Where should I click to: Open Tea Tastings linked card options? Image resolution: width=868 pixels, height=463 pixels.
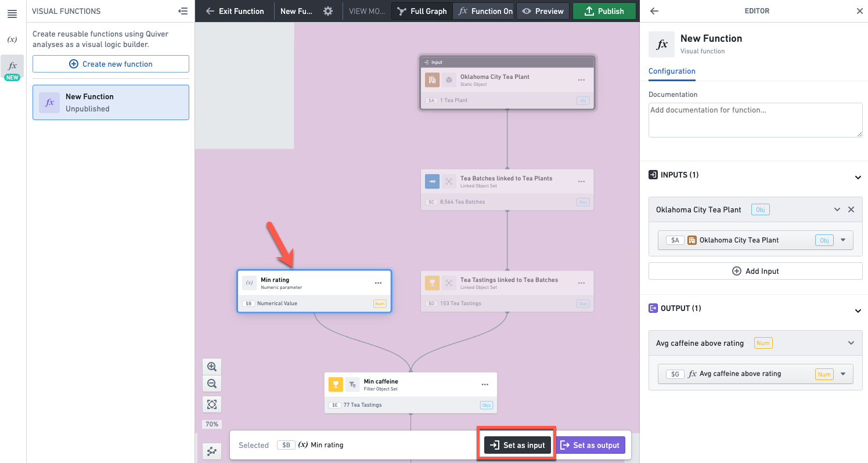[x=581, y=283]
